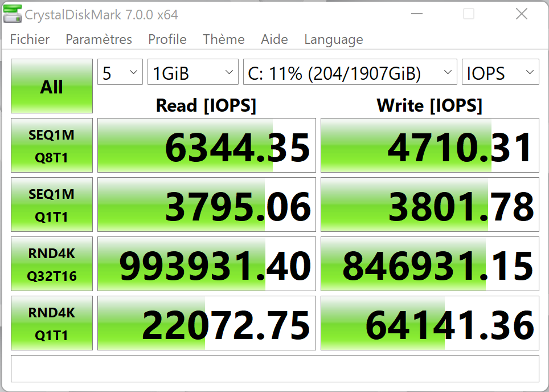Open the Paramètres menu
The image size is (549, 392).
tap(99, 39)
